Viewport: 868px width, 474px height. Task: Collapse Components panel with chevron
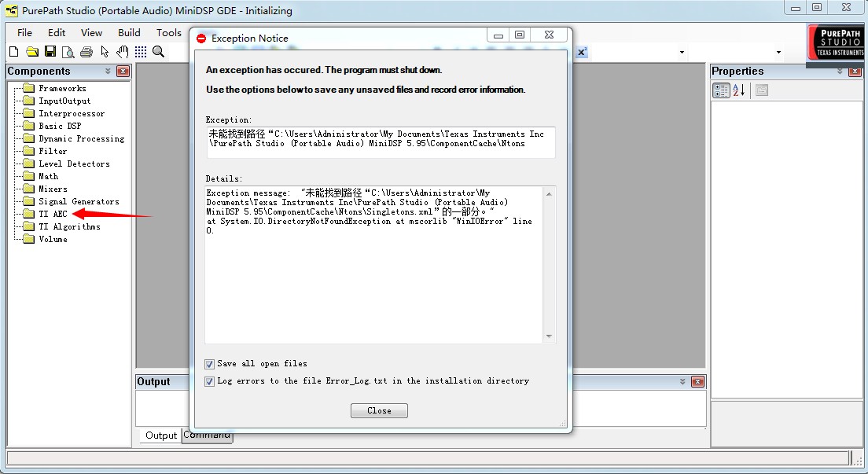click(x=108, y=71)
